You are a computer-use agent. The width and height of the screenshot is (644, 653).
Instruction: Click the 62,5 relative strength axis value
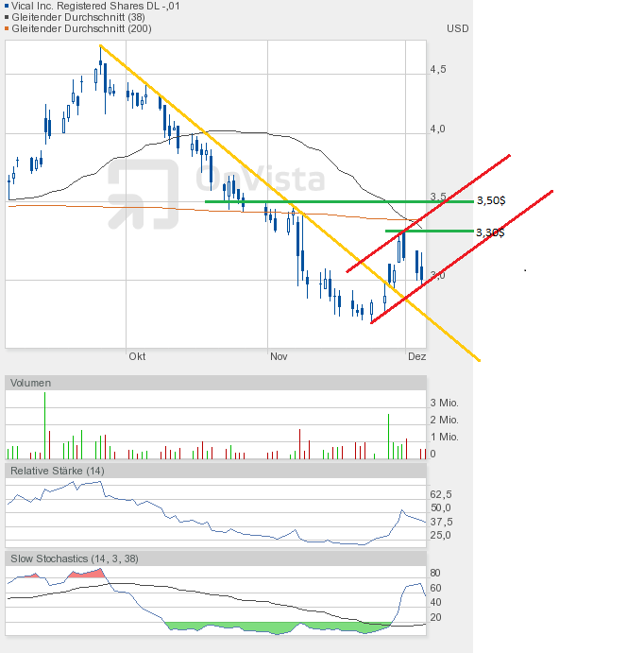click(440, 494)
